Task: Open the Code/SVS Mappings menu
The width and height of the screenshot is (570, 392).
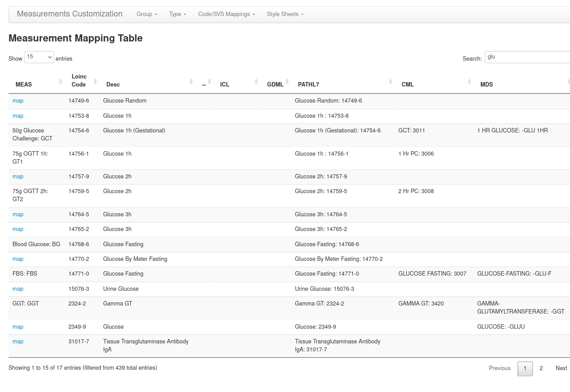Action: point(226,14)
